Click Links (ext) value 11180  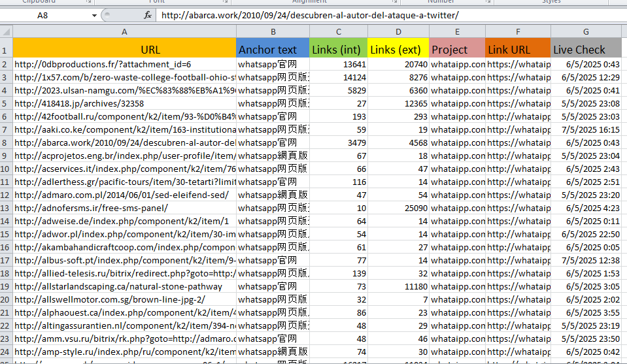[x=398, y=286]
